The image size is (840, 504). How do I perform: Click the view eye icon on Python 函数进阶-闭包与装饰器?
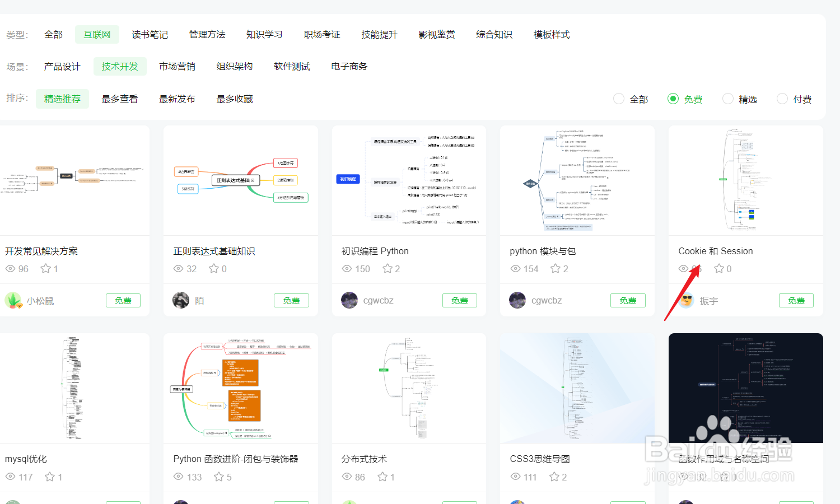(x=179, y=477)
